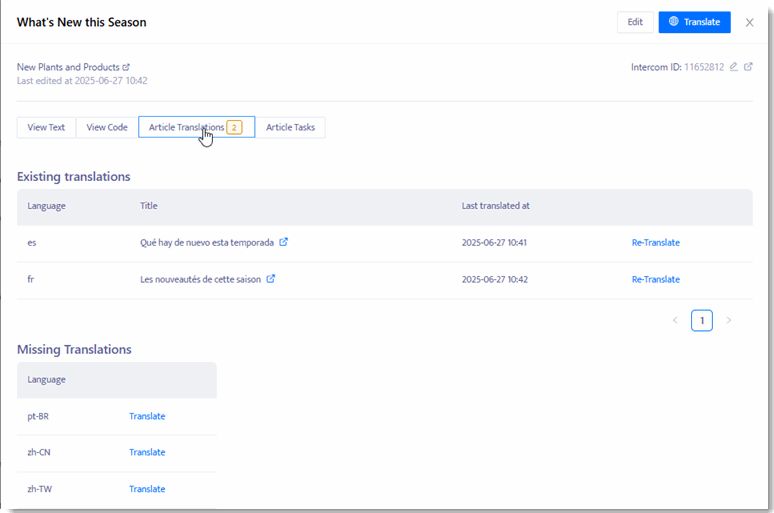
Task: Click the zh-CN language label
Action: click(39, 452)
